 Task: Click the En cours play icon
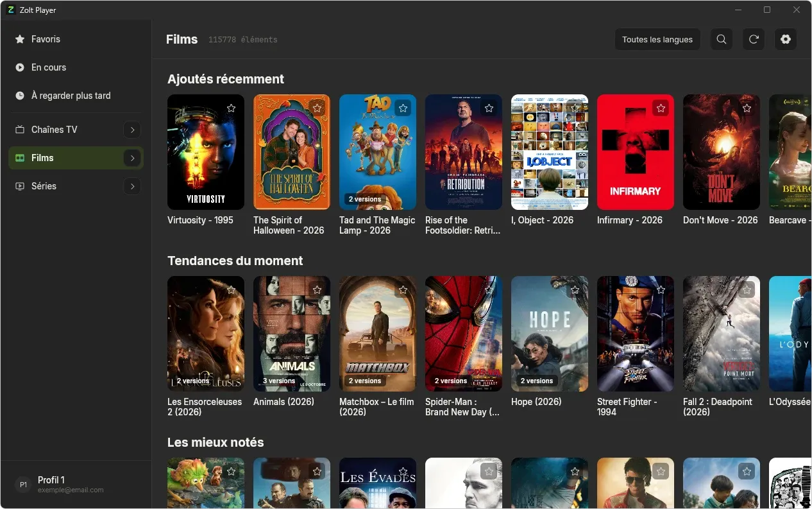click(x=20, y=67)
